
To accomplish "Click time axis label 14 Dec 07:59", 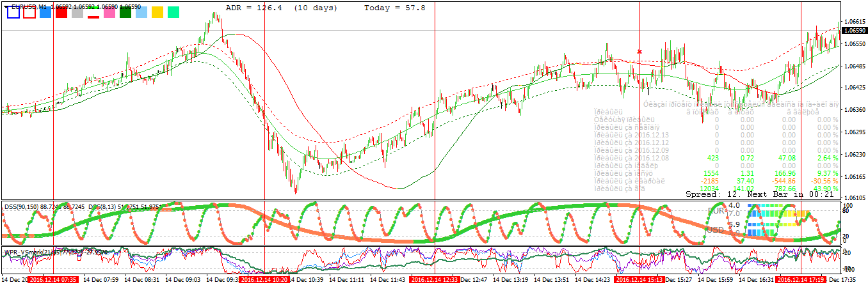I will pos(100,280).
